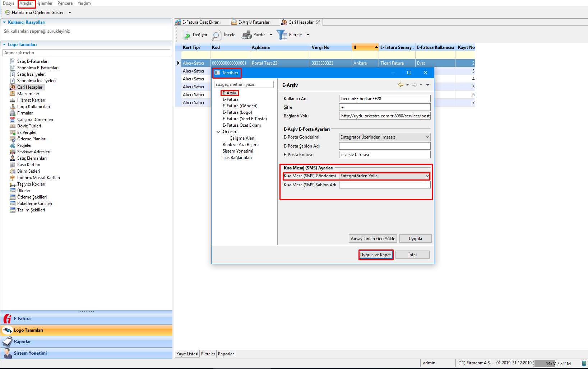
Task: Collapse the Logo Tanımları panel
Action: tap(4, 45)
